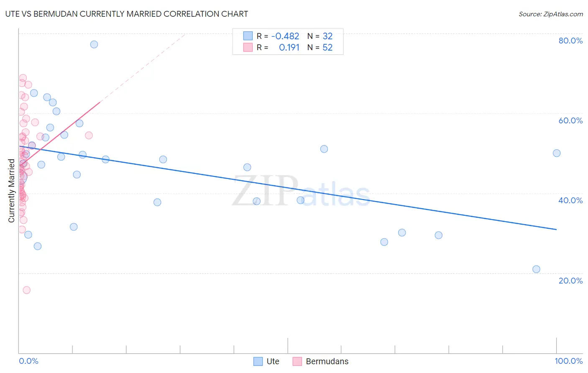
Task: Click the lowest Bermudan point near 16%
Action: coord(26,290)
